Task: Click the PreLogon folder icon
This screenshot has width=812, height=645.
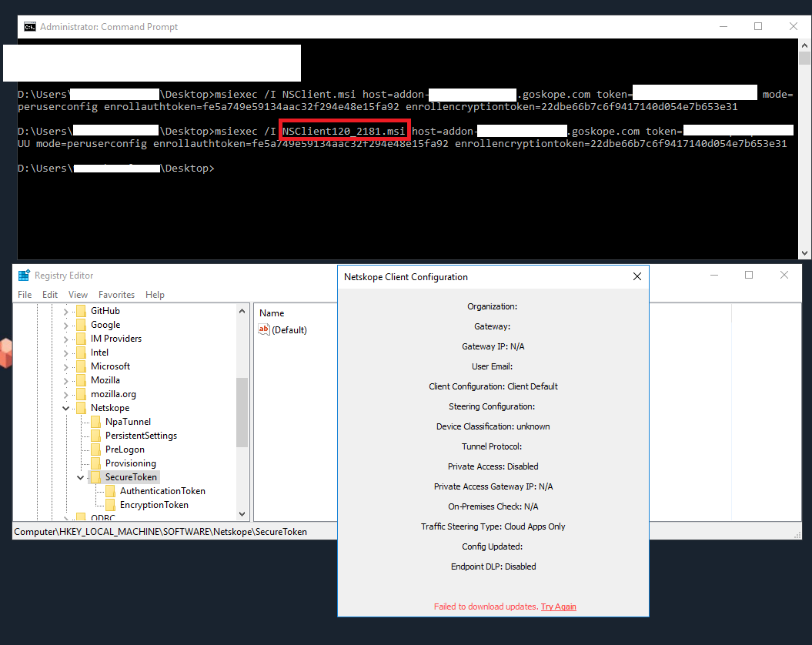Action: point(95,449)
